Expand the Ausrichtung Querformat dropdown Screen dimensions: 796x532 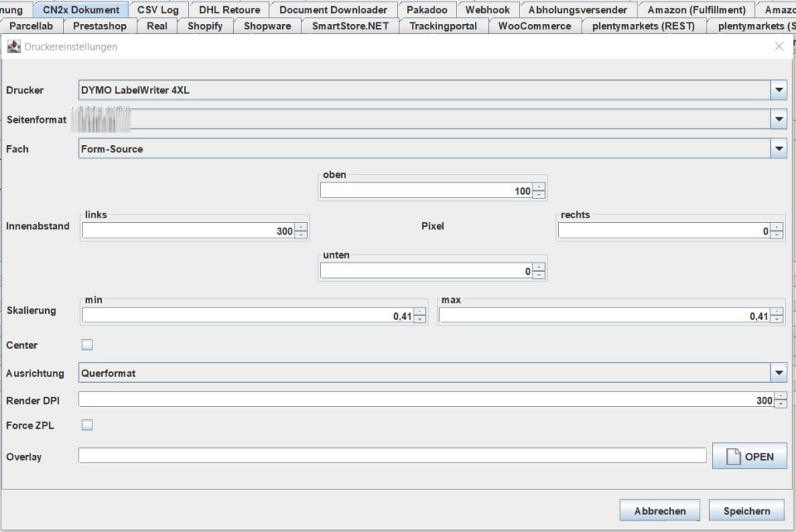779,373
